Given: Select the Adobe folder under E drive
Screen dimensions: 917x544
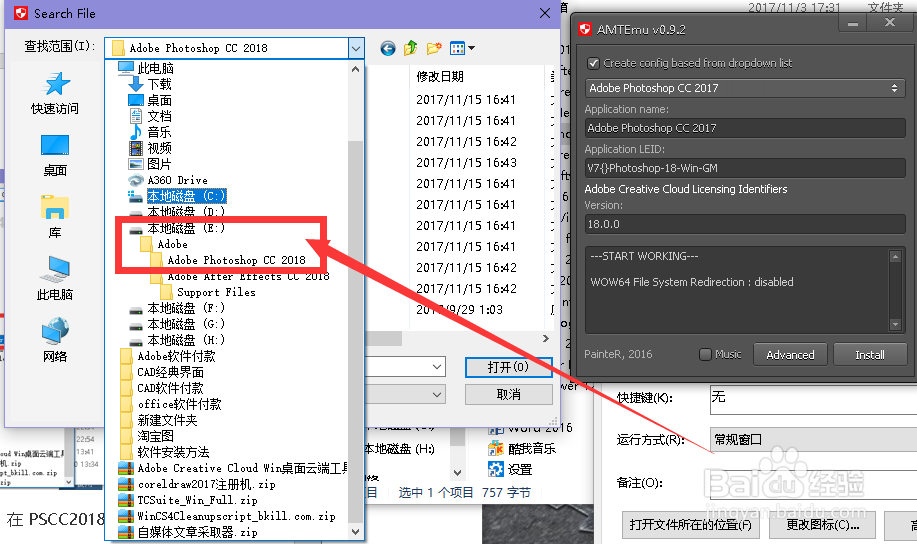Looking at the screenshot, I should (x=164, y=244).
